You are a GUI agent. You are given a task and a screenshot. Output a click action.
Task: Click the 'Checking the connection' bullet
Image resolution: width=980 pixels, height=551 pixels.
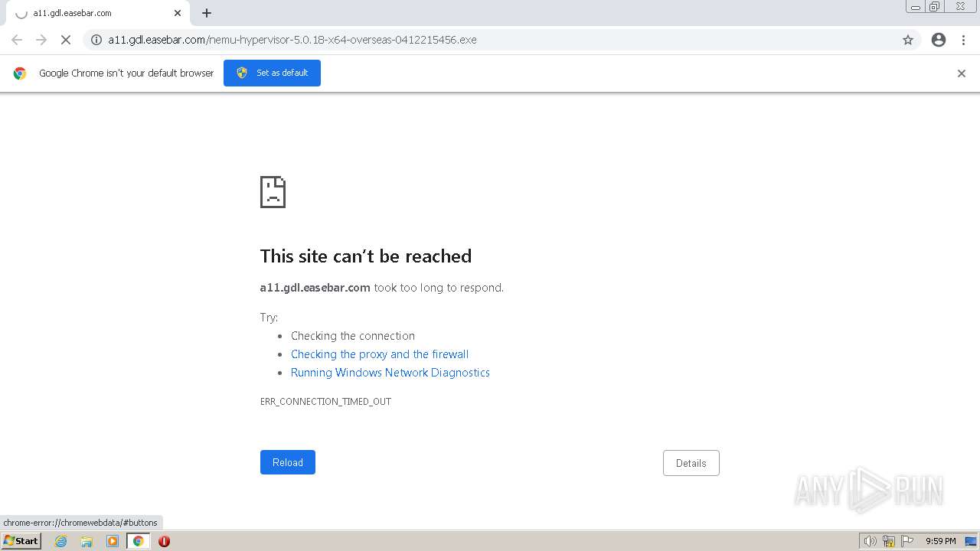[x=353, y=336]
